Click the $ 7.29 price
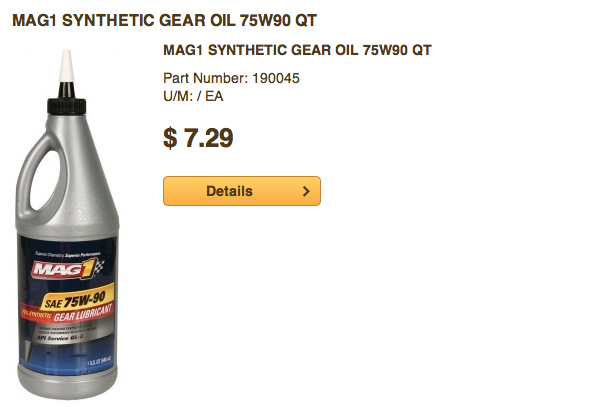This screenshot has height=413, width=611. tap(198, 138)
